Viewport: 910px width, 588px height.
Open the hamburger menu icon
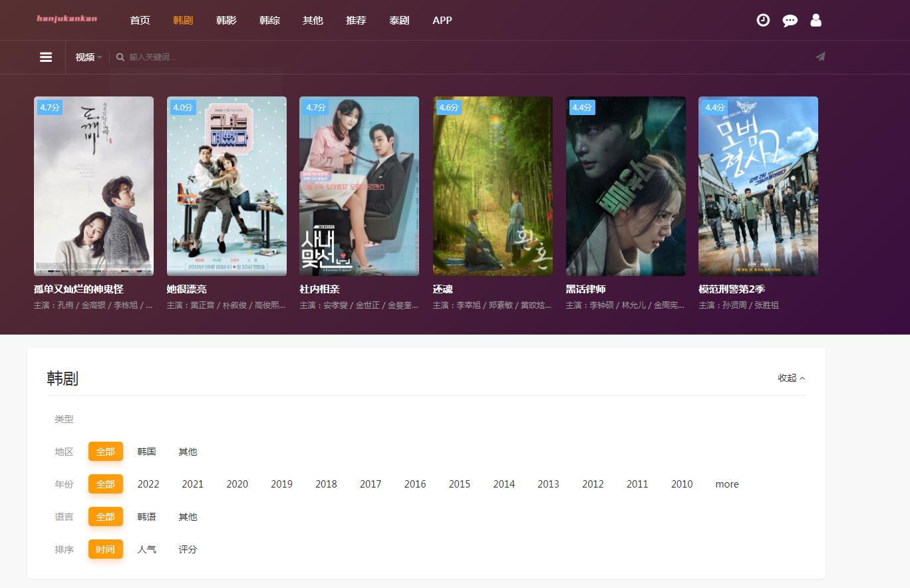[46, 57]
